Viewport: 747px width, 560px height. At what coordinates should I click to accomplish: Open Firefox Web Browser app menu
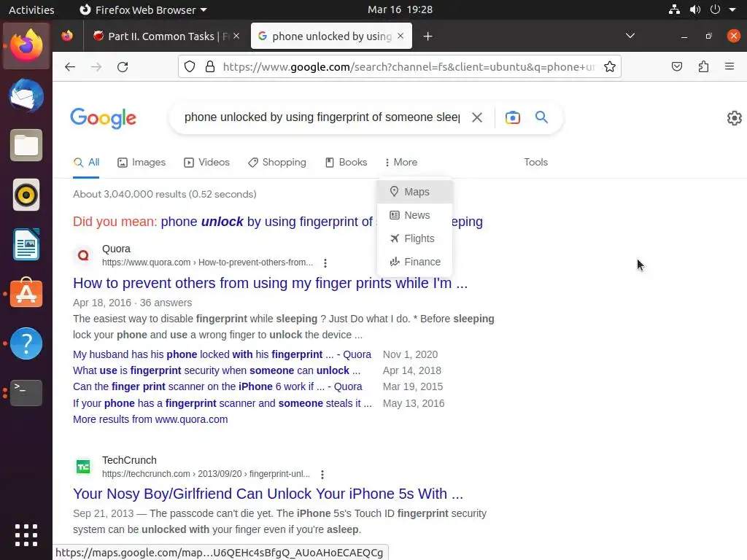[143, 9]
